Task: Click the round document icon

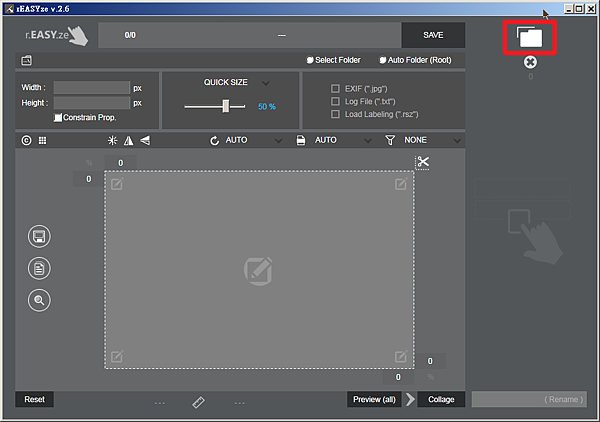Action: [39, 268]
